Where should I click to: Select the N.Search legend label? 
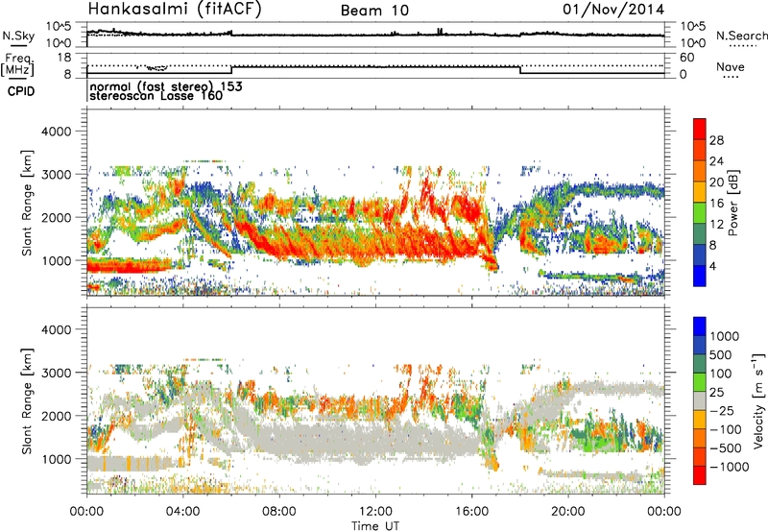(x=742, y=36)
